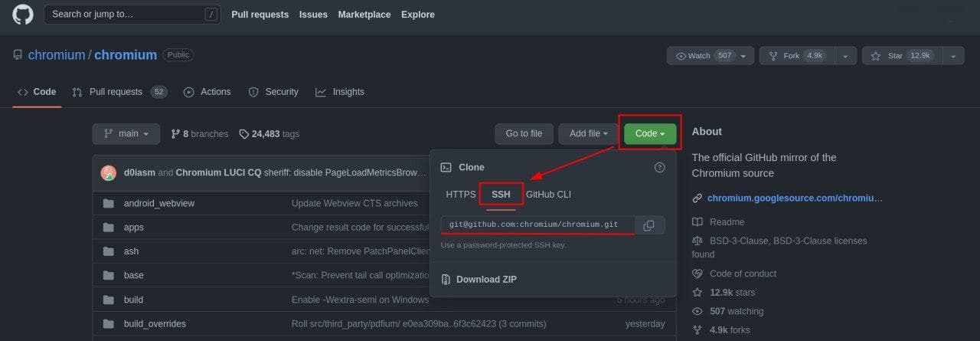Click folder icon beside apps

click(x=108, y=228)
